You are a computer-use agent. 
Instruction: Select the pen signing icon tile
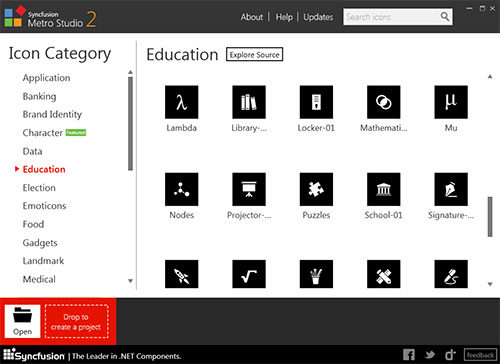[x=451, y=274]
